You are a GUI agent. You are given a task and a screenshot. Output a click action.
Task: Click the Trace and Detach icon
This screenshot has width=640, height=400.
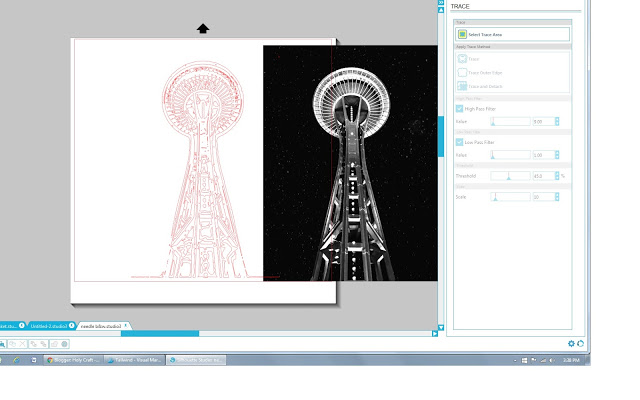(x=462, y=86)
